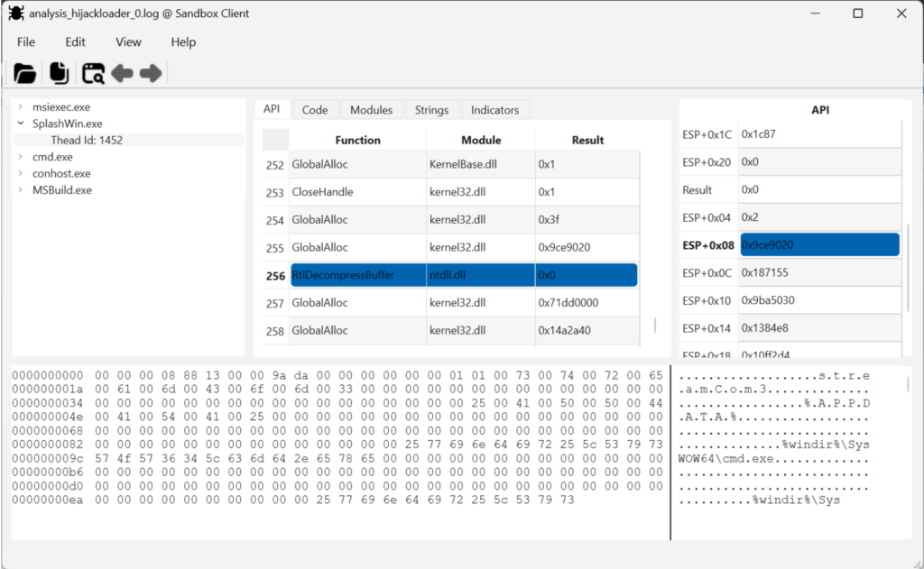The height and width of the screenshot is (569, 924).
Task: Expand the msiexec.exe tree node
Action: (21, 106)
